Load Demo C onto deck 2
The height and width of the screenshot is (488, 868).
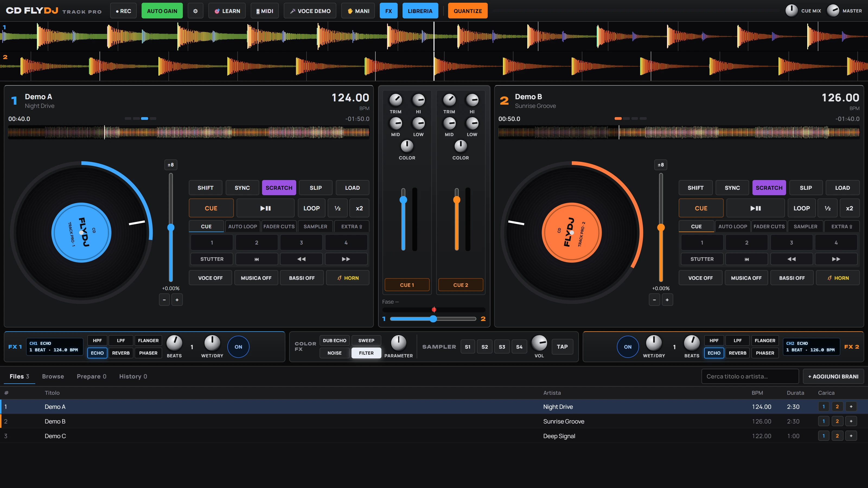pyautogui.click(x=837, y=436)
